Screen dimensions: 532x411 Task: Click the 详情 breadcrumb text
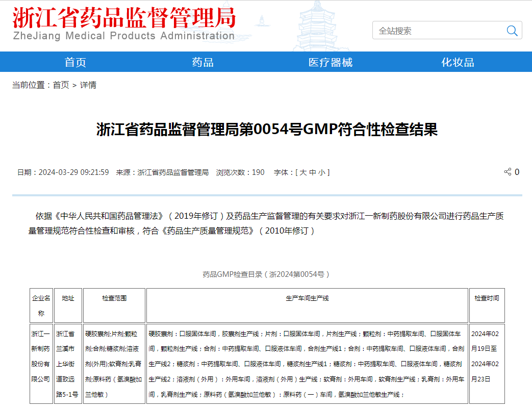pos(88,85)
